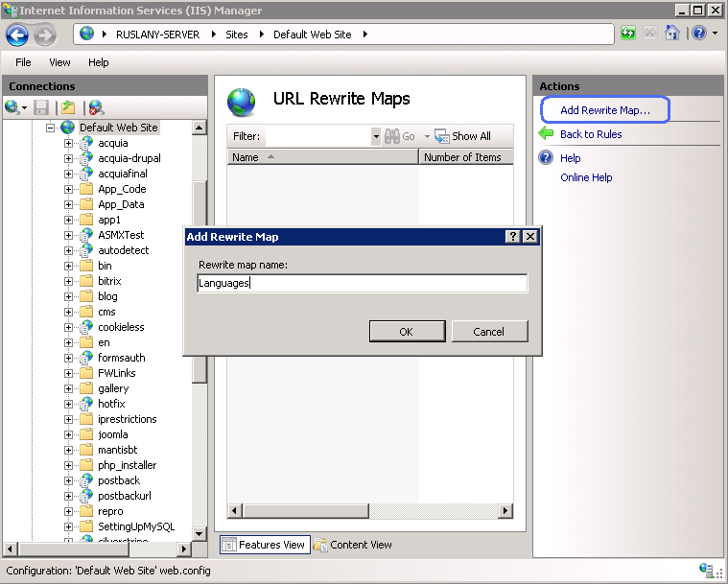Click Cancel in Add Rewrite Map dialog
Screen dimensions: 728x584
pos(489,332)
